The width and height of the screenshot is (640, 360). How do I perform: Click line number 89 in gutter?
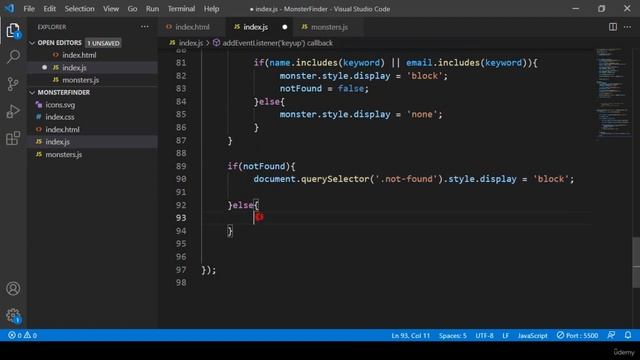(181, 166)
